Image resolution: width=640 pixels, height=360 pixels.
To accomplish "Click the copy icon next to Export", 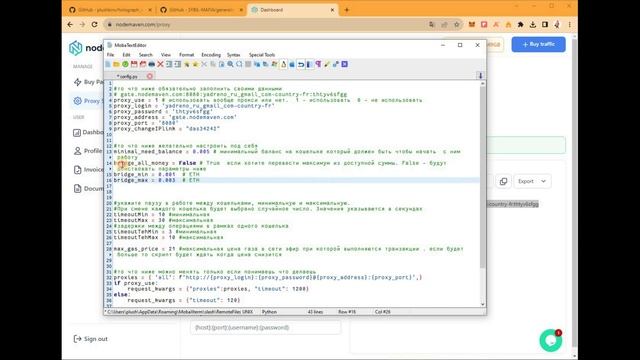I will 503,181.
